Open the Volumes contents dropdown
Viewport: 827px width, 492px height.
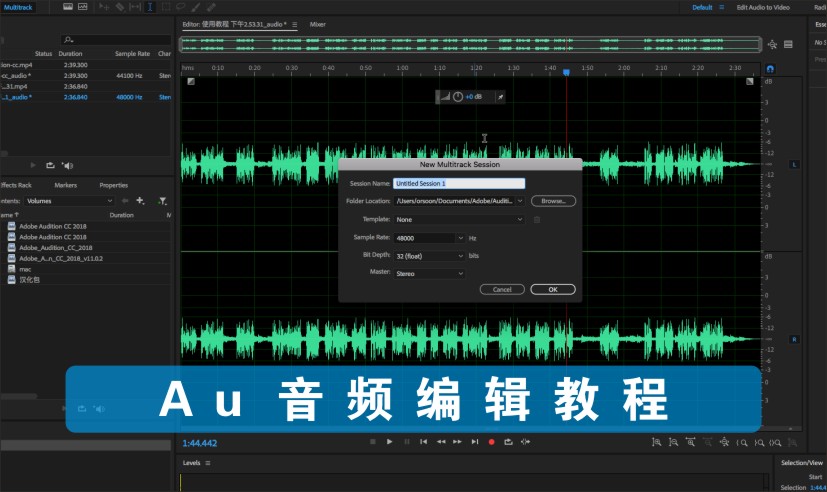point(69,201)
